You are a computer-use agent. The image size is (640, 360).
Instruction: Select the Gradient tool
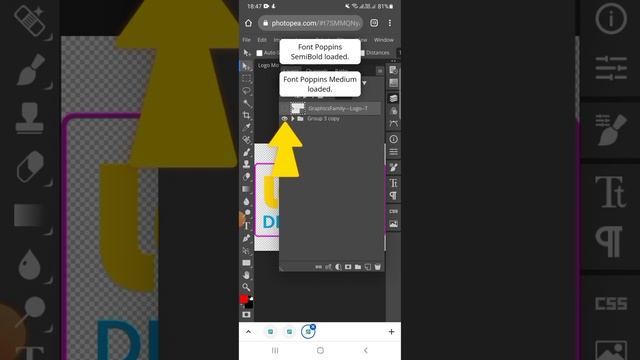(246, 189)
